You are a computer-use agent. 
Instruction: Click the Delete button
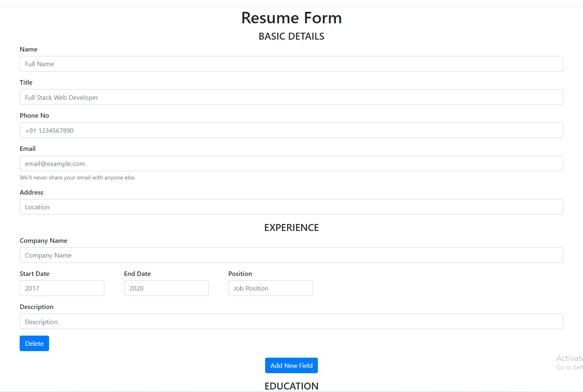point(34,343)
